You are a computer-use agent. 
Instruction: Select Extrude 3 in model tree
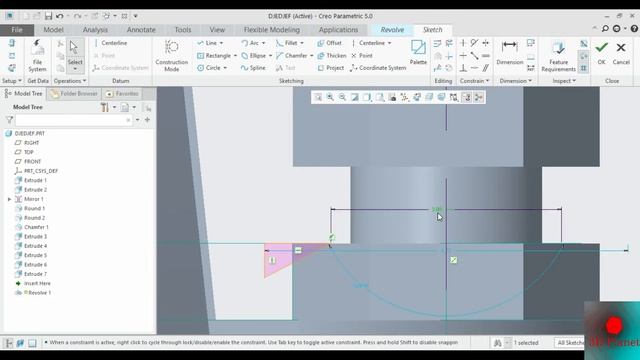[31, 237]
